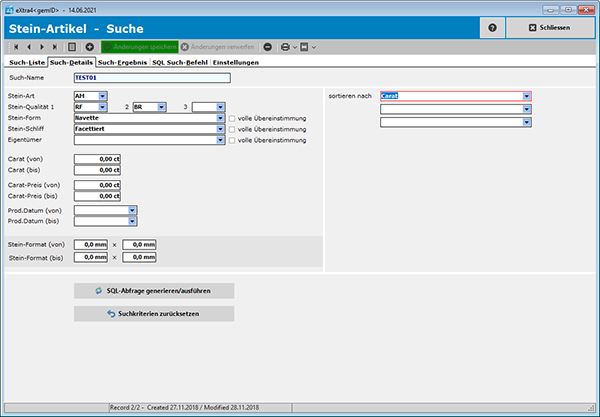Jump to the last record
The image size is (600, 417).
click(54, 47)
